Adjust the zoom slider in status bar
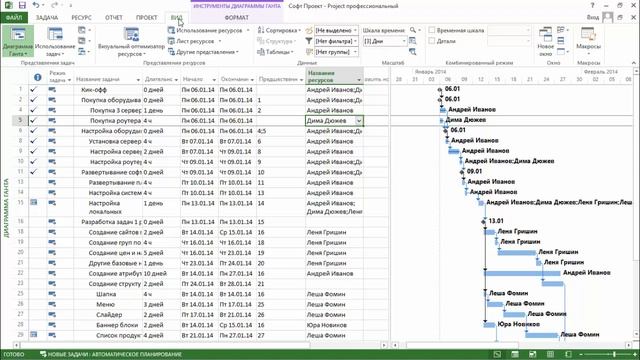640x360 pixels. click(x=613, y=354)
